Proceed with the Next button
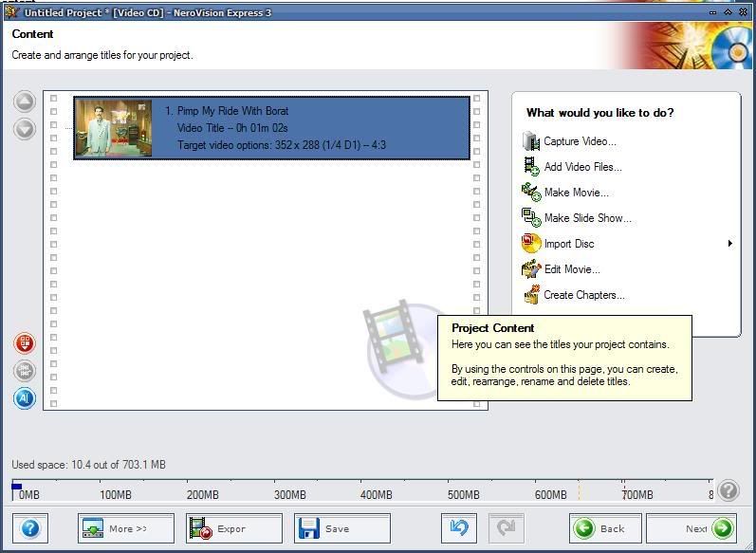756x553 pixels. click(x=691, y=529)
